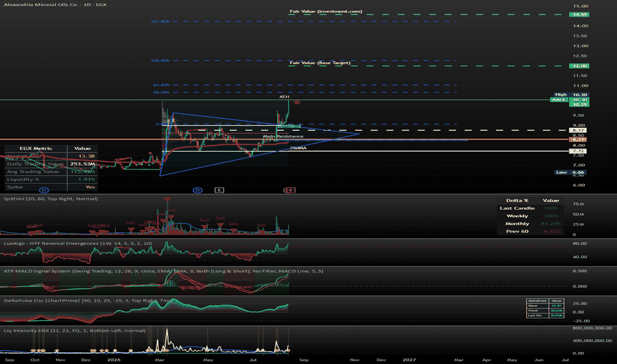Click the Daily Trading Value 253.53M cell
This screenshot has width=617, height=364.
(x=82, y=163)
